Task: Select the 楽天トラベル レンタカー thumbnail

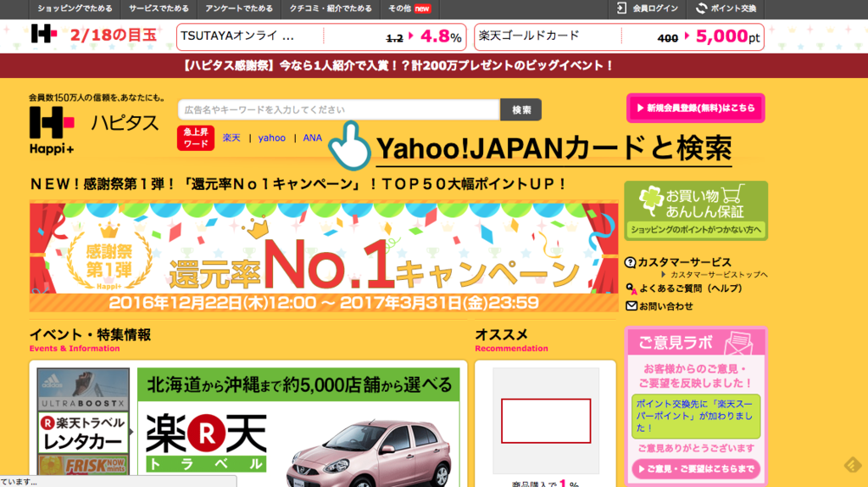Action: click(83, 432)
